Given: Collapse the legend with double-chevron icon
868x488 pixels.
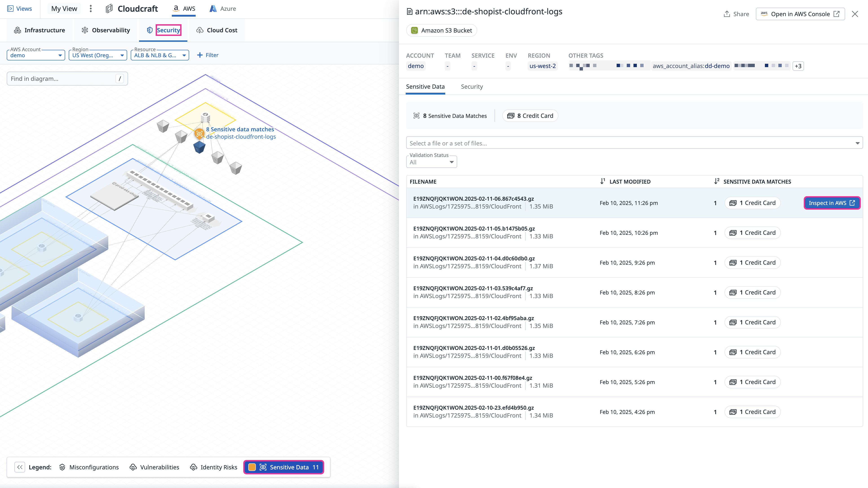Looking at the screenshot, I should click(20, 467).
